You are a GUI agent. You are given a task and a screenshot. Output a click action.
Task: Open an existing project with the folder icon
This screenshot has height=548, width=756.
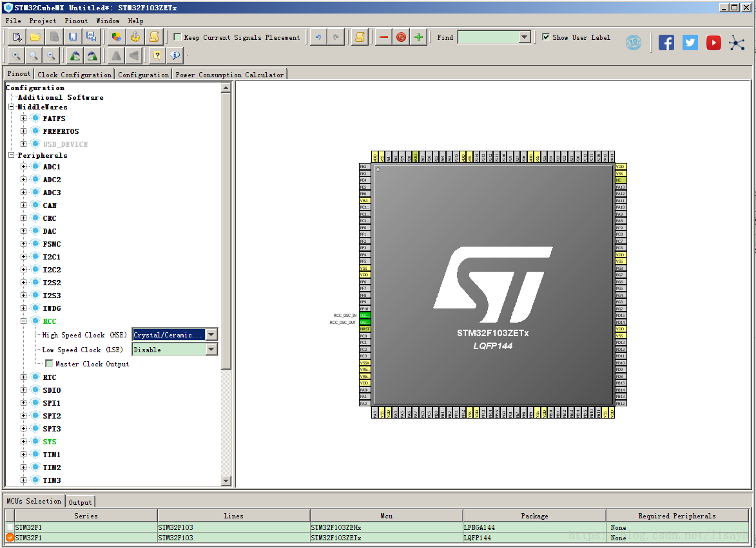point(35,37)
